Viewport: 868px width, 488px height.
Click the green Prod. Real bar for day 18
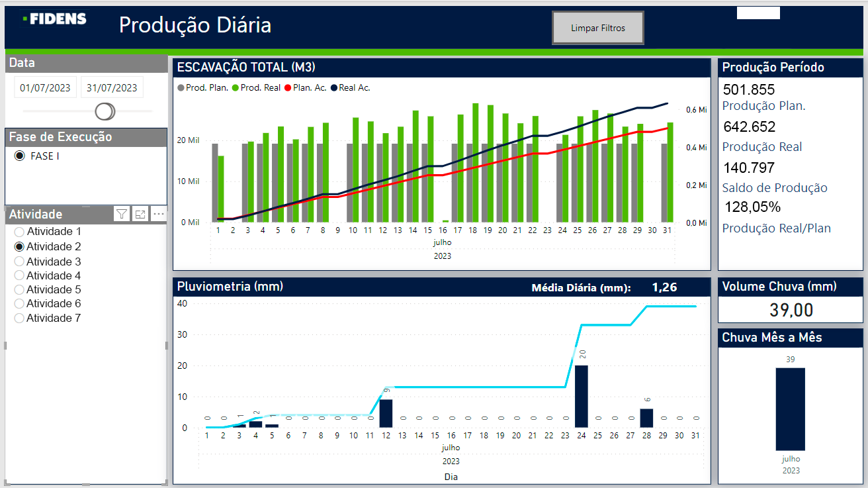476,163
